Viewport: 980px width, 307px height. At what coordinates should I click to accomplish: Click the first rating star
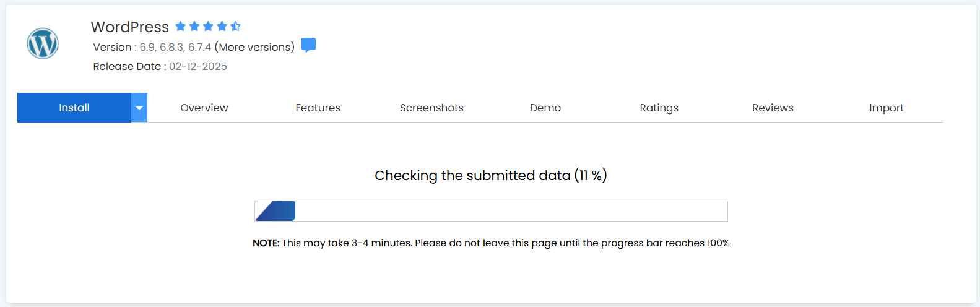181,26
